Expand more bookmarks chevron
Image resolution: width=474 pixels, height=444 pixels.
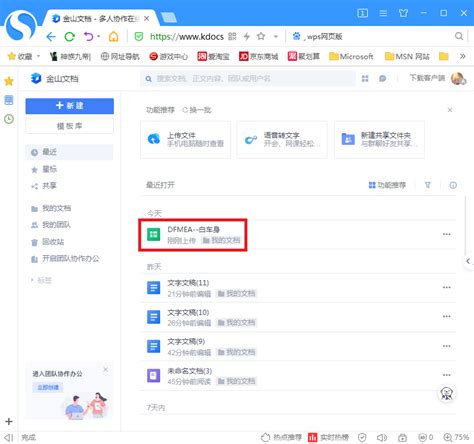pos(462,56)
